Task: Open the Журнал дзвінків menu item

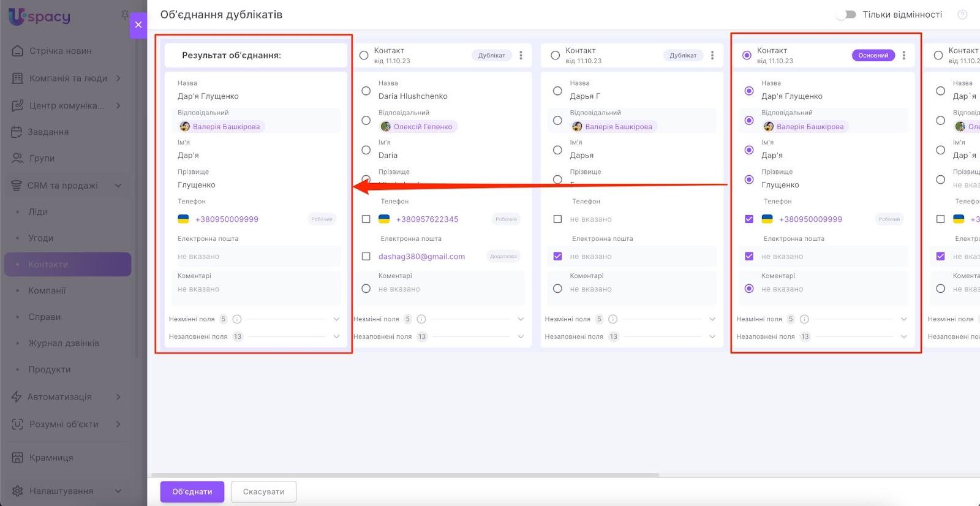Action: 64,344
